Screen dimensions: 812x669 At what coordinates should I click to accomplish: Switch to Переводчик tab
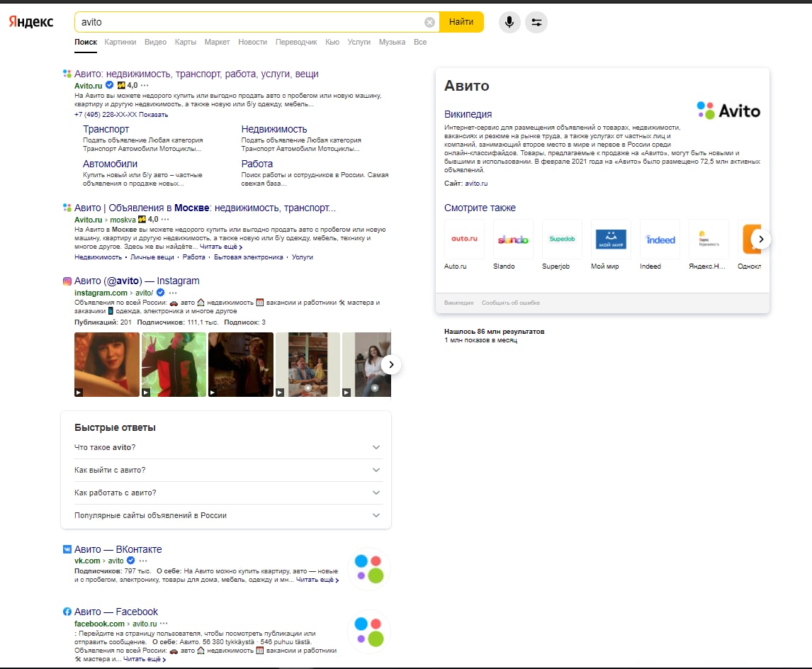click(296, 42)
